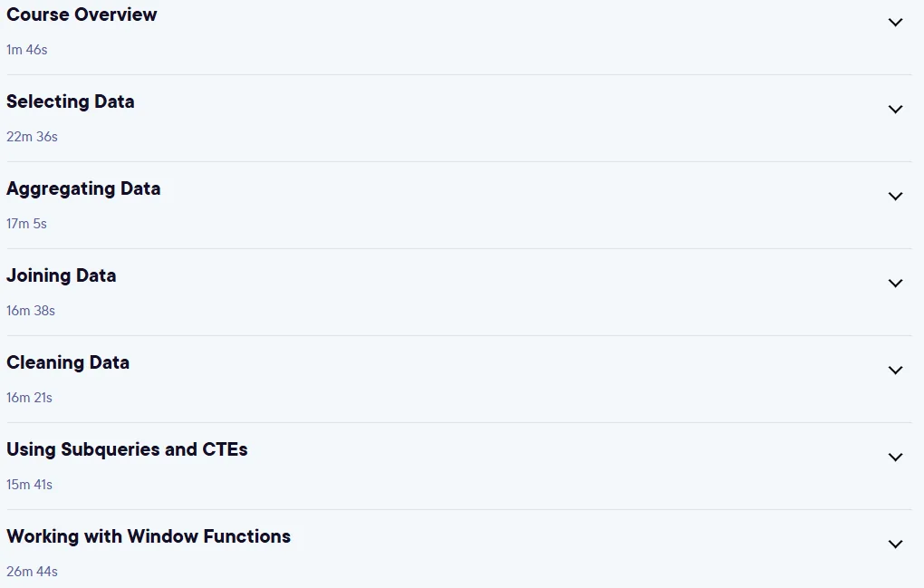Click the Aggregating Data heading
The width and height of the screenshot is (924, 588).
tap(83, 189)
